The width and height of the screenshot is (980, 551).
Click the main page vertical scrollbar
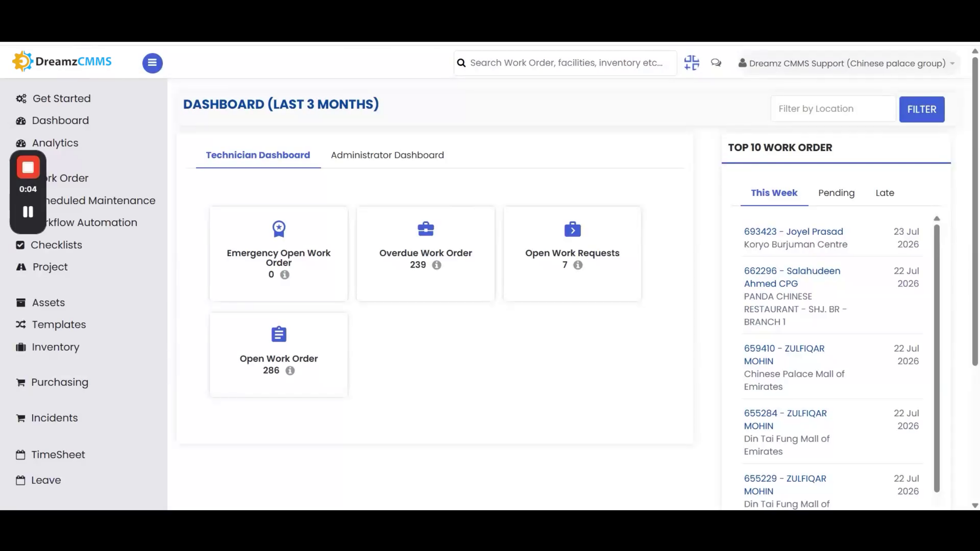click(975, 211)
